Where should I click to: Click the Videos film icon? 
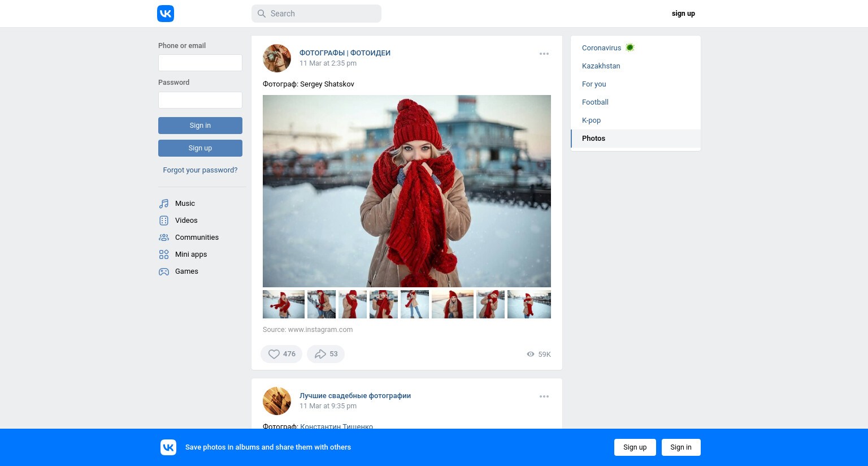pyautogui.click(x=164, y=221)
